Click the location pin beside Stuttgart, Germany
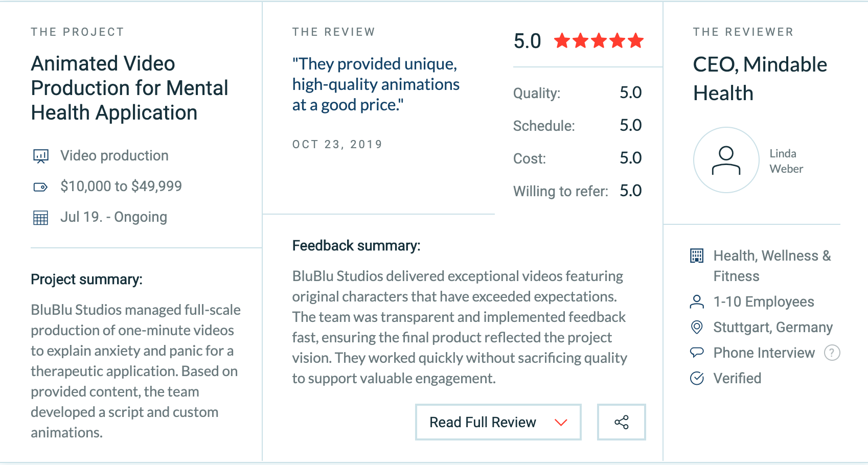Viewport: 868px width, 465px height. pyautogui.click(x=697, y=327)
